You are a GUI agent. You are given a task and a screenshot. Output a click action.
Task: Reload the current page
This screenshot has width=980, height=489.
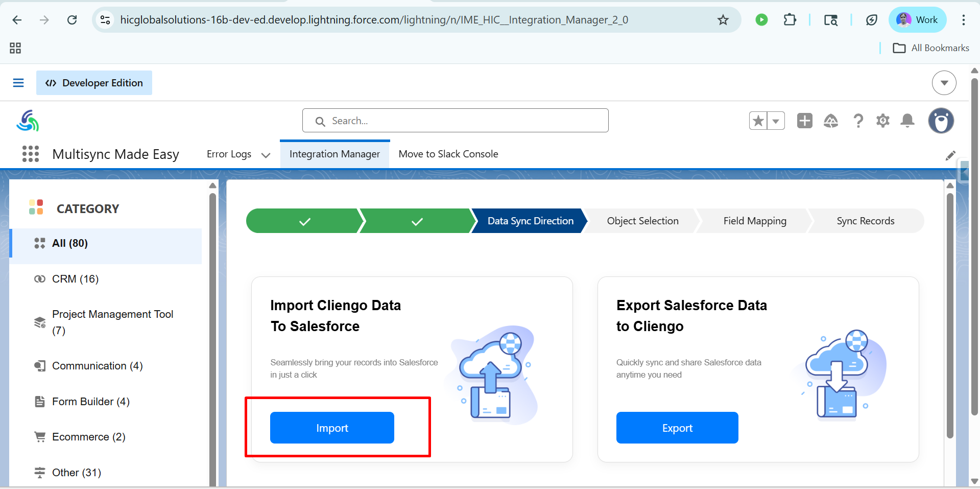point(72,20)
